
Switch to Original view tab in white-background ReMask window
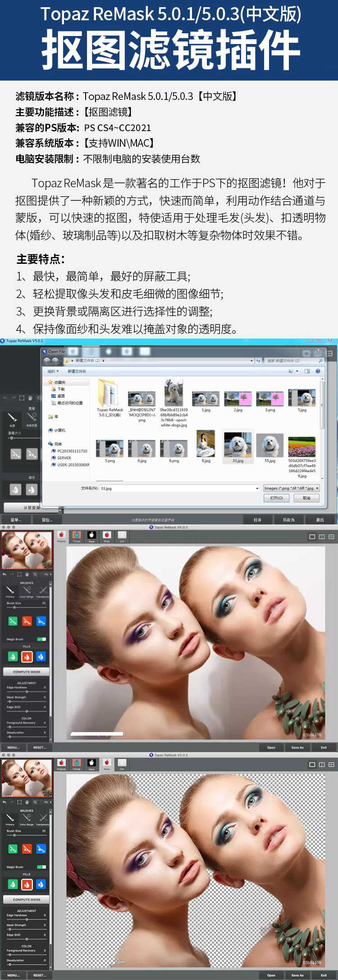coord(61,536)
